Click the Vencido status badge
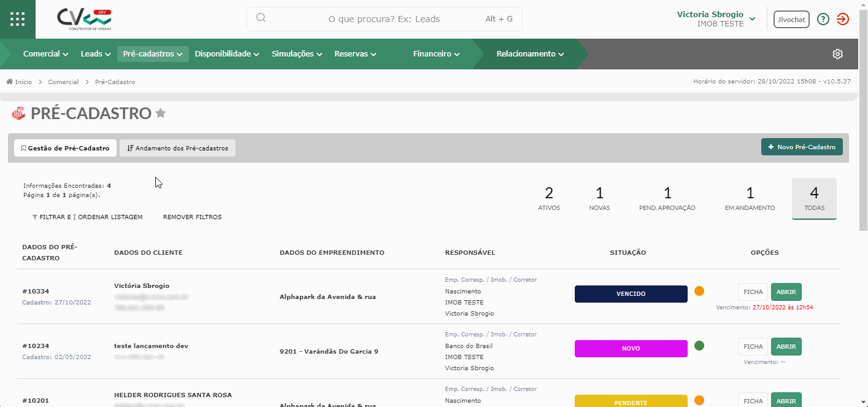This screenshot has width=868, height=407. (631, 294)
